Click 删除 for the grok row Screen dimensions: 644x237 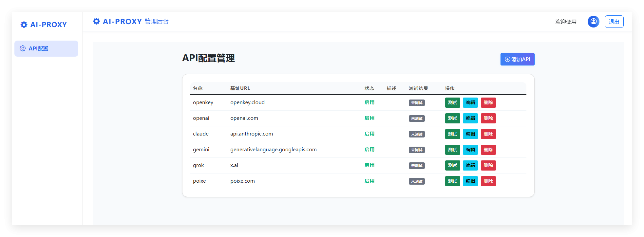click(488, 165)
